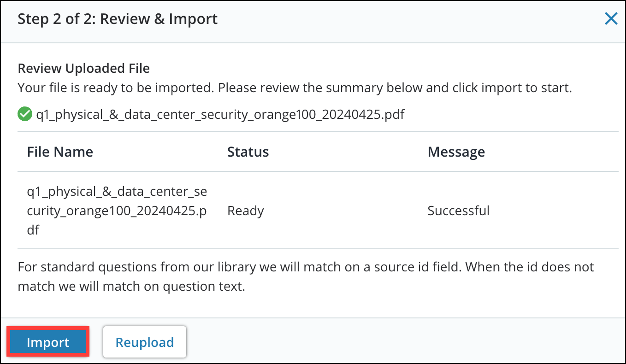The height and width of the screenshot is (364, 626).
Task: Click the File Name column header
Action: (60, 152)
